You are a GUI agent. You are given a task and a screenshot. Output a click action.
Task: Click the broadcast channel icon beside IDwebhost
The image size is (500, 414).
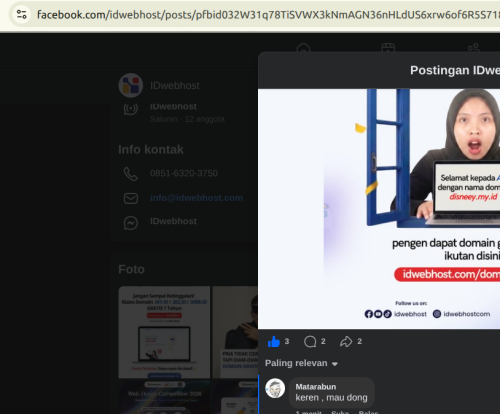(x=131, y=109)
